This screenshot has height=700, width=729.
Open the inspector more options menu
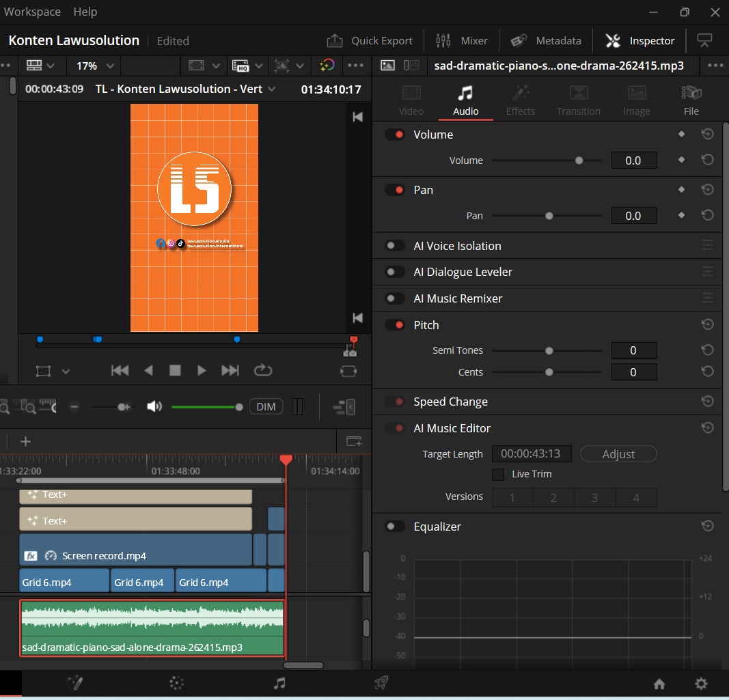click(715, 66)
